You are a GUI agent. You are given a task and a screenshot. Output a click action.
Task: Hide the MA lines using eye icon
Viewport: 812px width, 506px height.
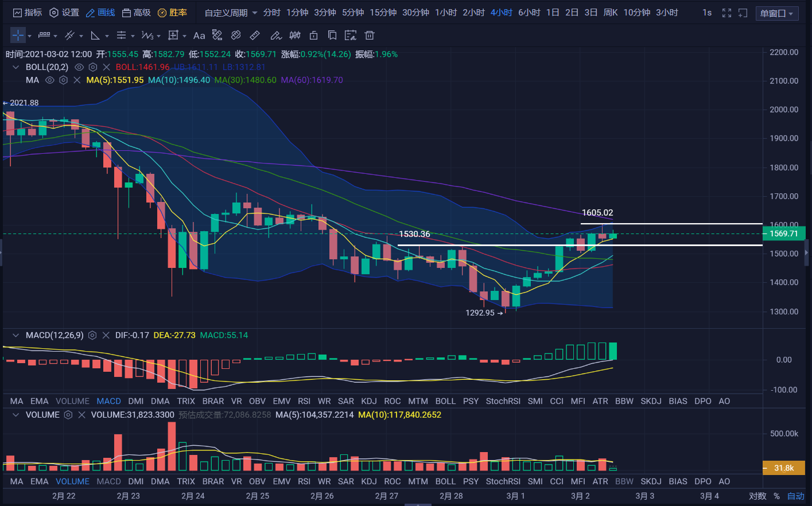50,80
